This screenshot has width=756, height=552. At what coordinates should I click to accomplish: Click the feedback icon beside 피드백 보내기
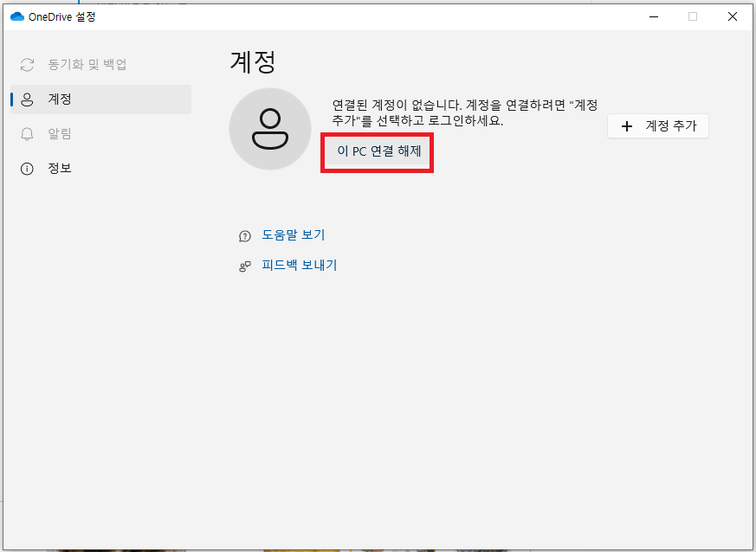(x=244, y=265)
